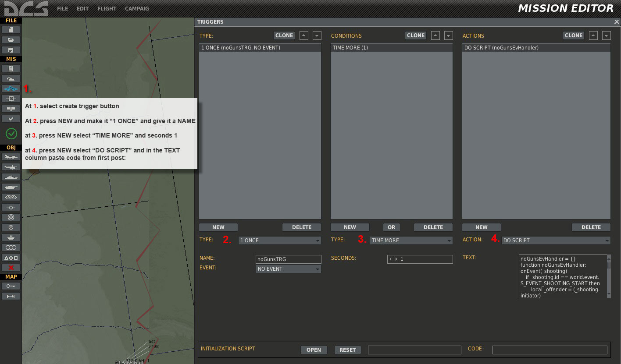This screenshot has width=621, height=364.
Task: Open the FILE menu in top bar
Action: 63,9
